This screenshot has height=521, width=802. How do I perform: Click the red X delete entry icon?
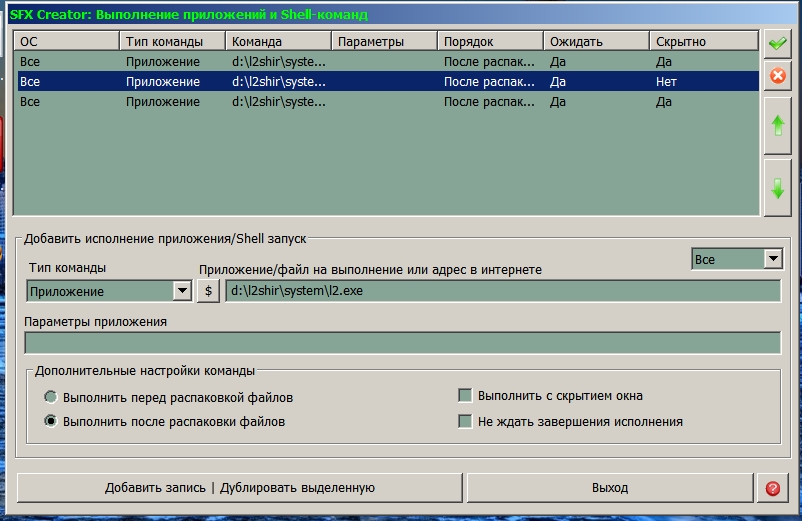click(776, 76)
